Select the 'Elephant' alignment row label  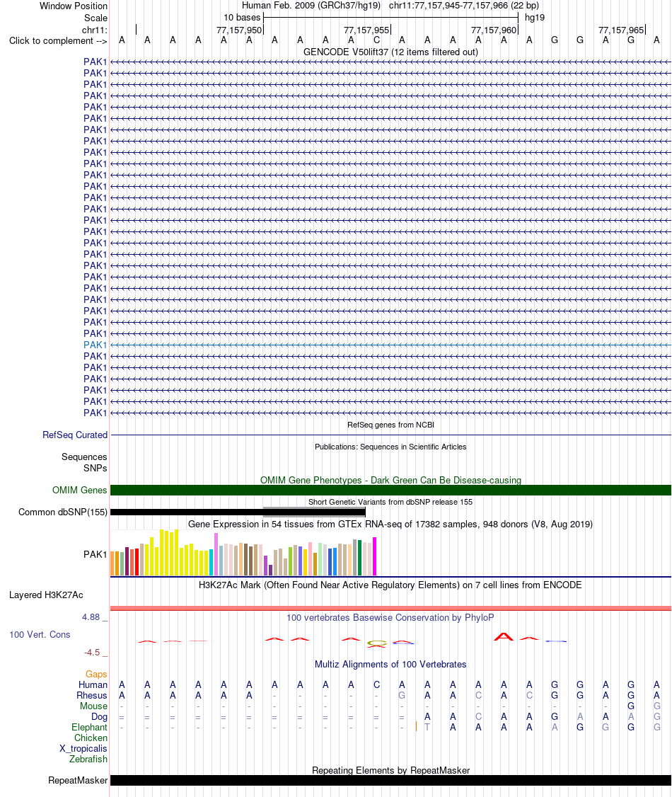pos(89,728)
